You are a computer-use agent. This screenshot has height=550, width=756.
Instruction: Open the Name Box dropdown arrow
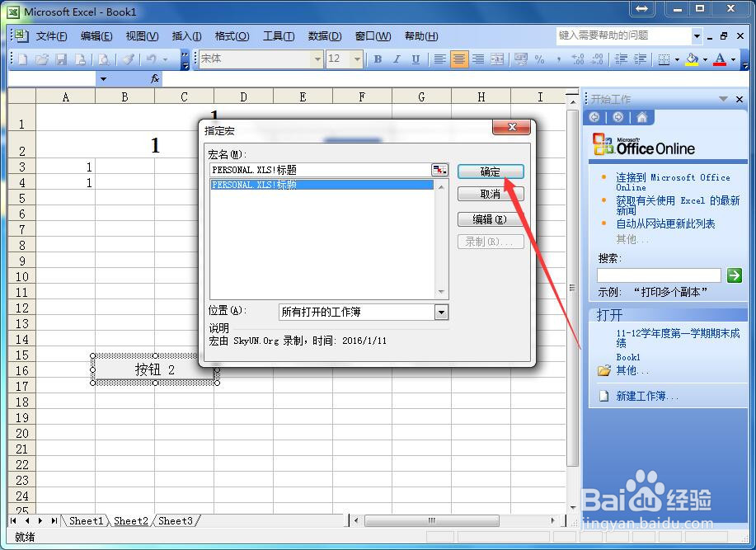click(x=103, y=79)
